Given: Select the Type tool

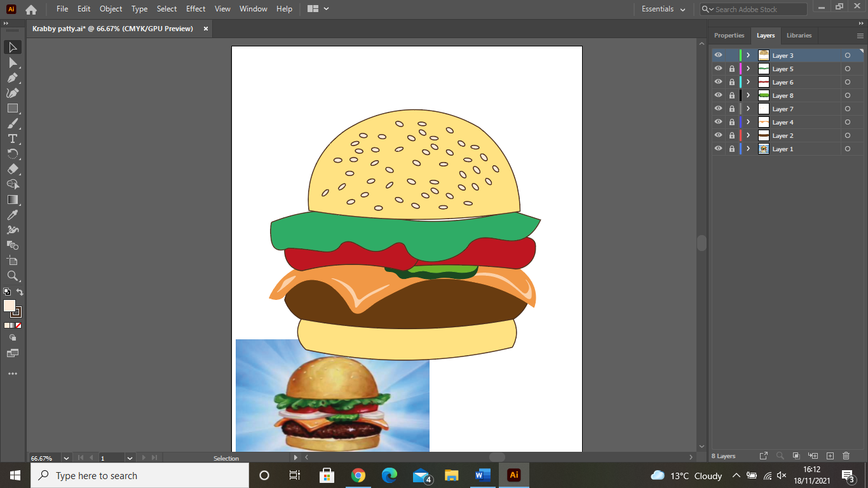Looking at the screenshot, I should pos(13,139).
